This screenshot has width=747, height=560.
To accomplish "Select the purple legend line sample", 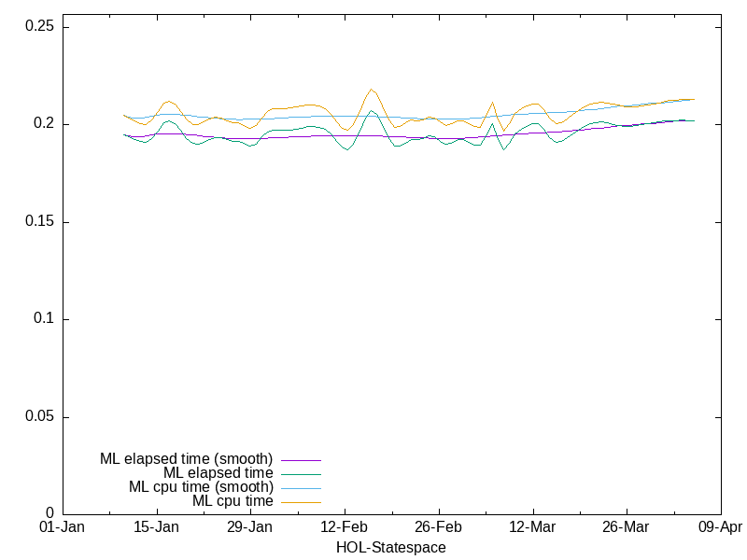I will click(x=299, y=460).
